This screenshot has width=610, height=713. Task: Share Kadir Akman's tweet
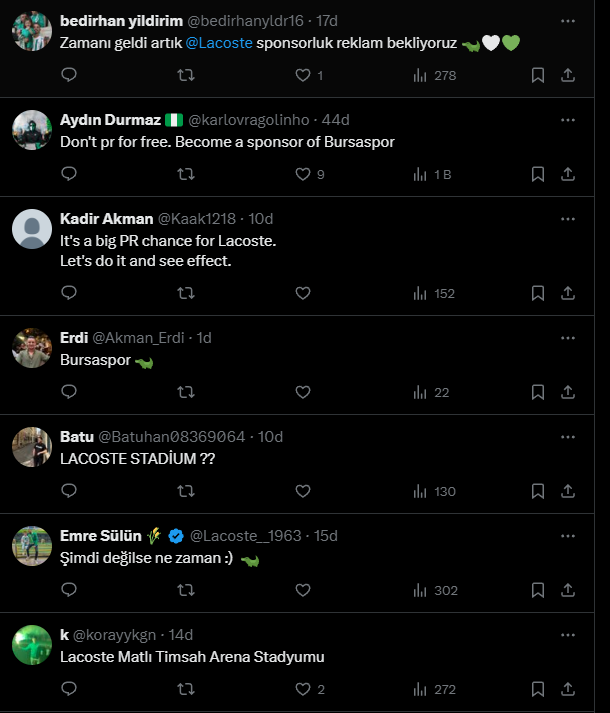click(x=568, y=293)
